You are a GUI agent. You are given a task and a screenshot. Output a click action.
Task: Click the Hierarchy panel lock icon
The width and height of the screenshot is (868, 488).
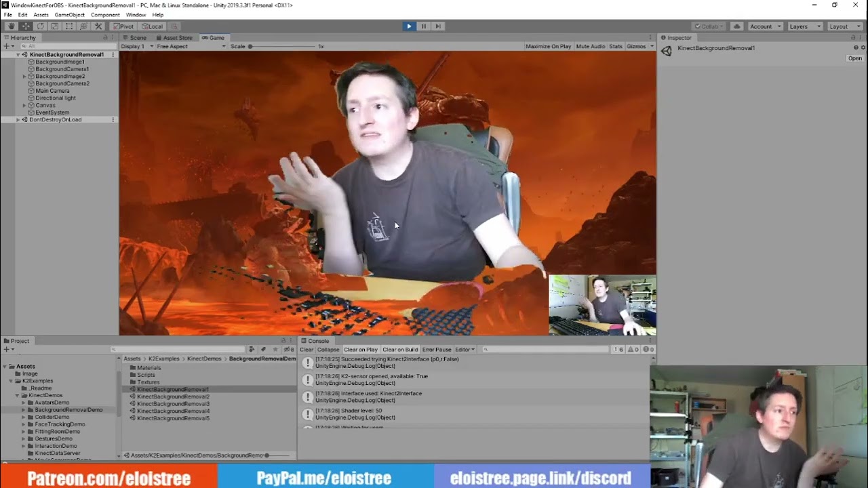click(105, 38)
